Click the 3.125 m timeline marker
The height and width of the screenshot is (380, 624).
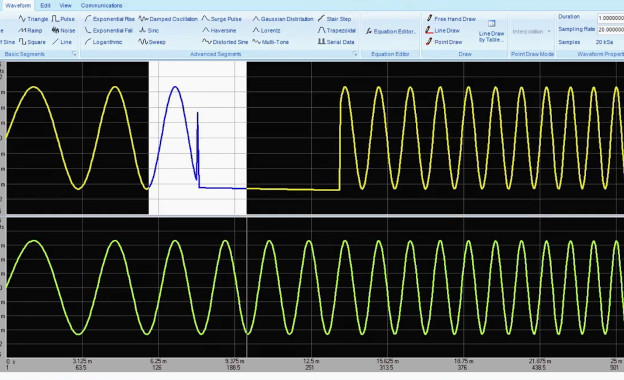tap(82, 361)
